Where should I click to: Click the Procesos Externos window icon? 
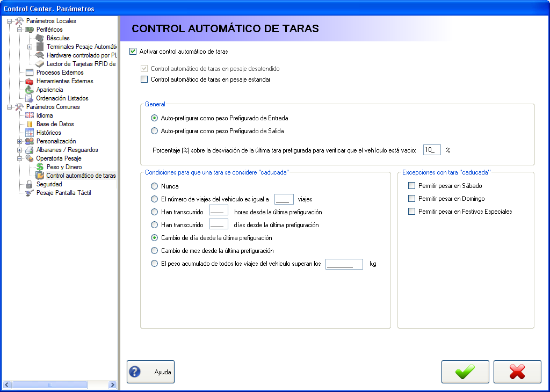[x=30, y=72]
